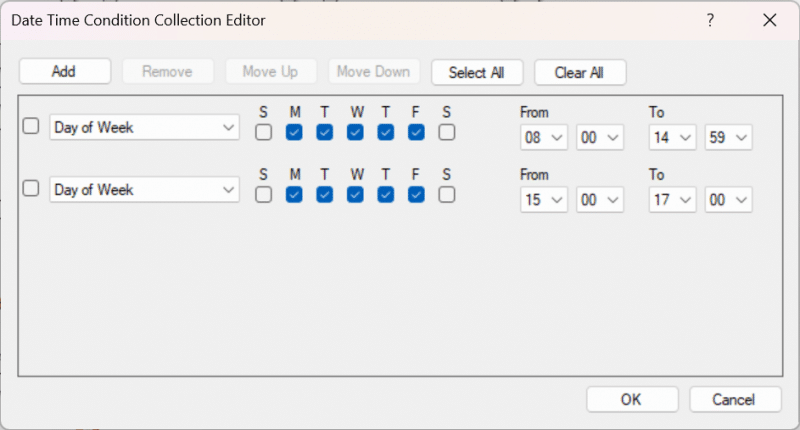This screenshot has width=800, height=430.
Task: Uncheck Wednesday in the first condition
Action: tap(355, 133)
